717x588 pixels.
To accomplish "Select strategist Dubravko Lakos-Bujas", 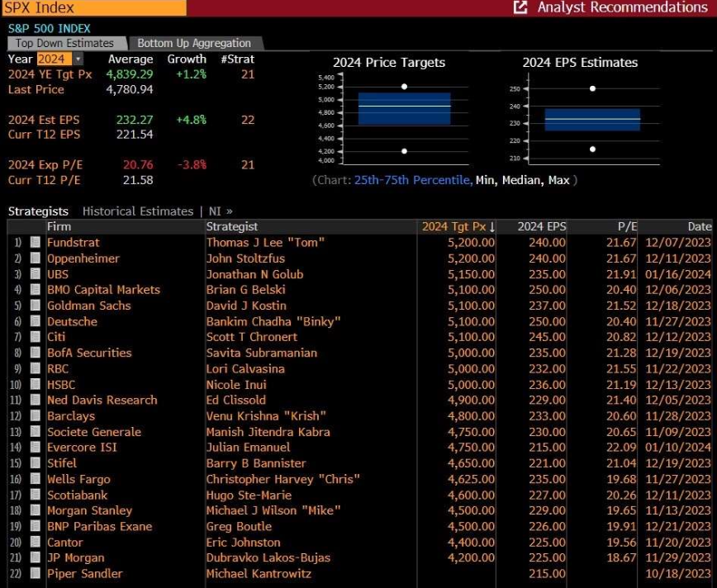I will 268,557.
